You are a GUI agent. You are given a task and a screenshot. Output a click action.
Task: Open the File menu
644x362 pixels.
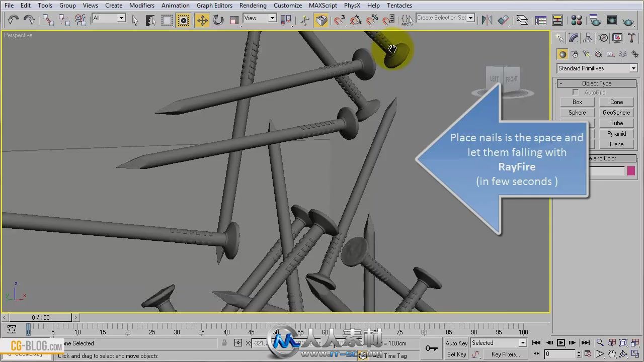(9, 6)
